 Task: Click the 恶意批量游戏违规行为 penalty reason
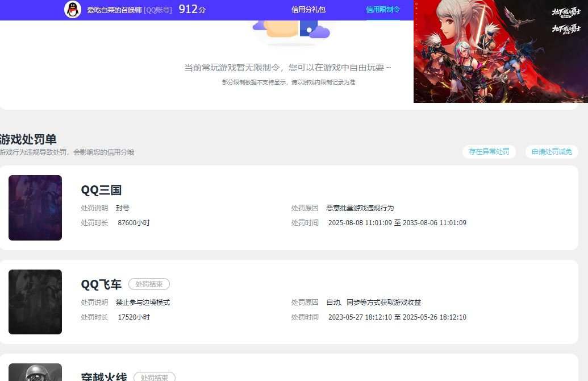360,208
